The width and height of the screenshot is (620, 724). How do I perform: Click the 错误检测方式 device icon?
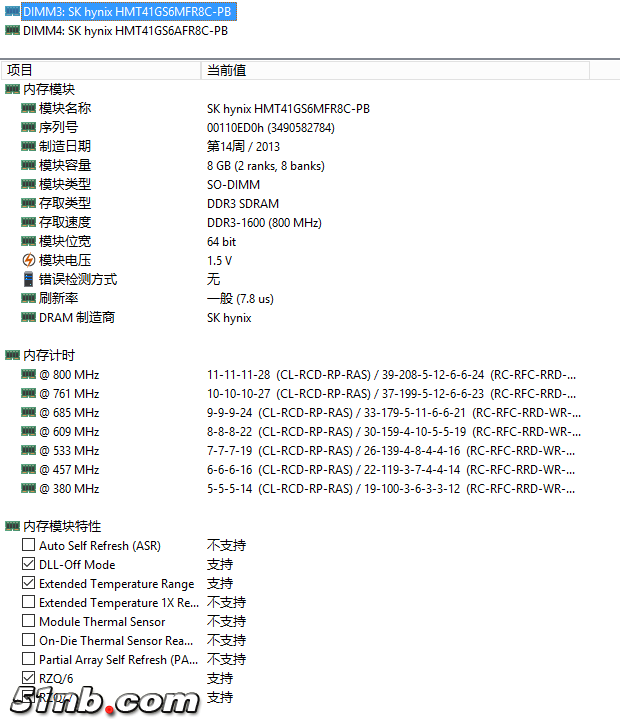click(x=29, y=279)
